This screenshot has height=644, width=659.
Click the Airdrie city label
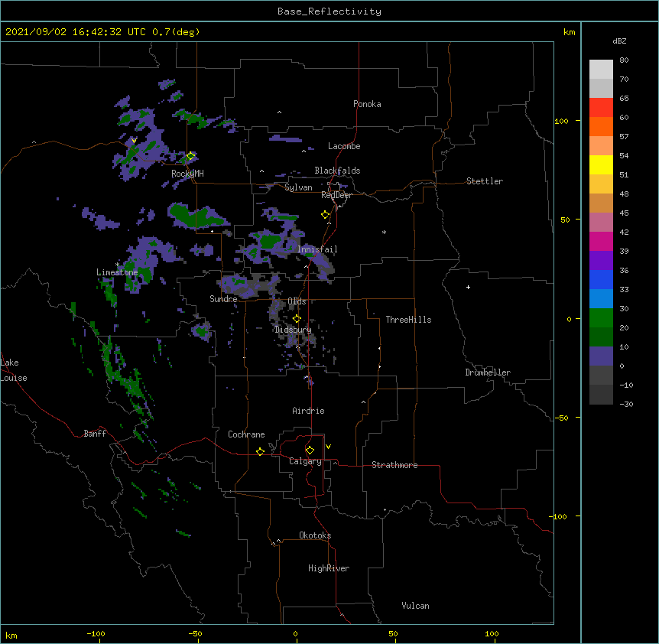308,411
